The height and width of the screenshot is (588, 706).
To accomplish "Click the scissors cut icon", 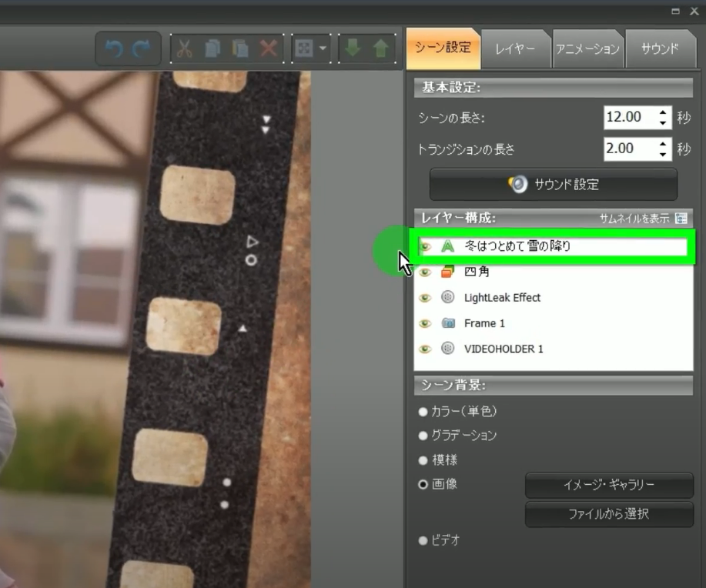I will [184, 49].
